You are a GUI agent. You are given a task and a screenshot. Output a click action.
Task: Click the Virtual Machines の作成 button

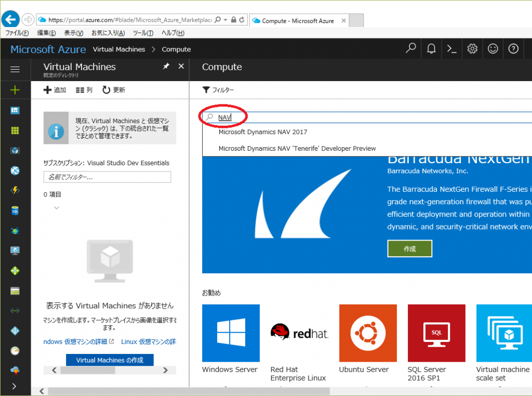pyautogui.click(x=110, y=360)
